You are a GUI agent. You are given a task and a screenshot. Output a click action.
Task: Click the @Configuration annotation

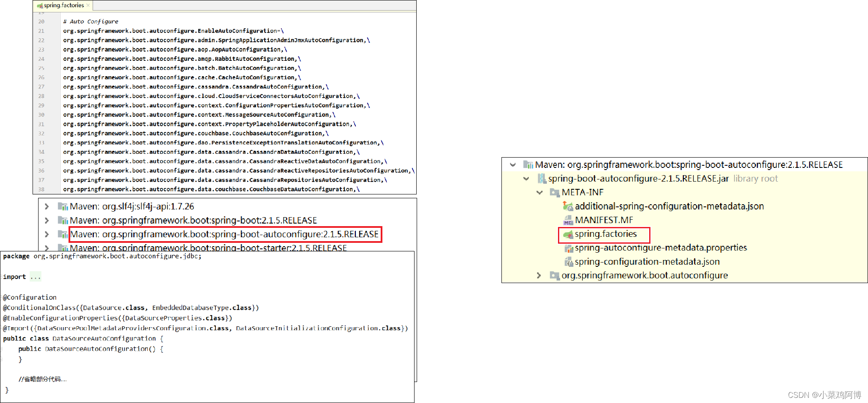click(x=30, y=298)
